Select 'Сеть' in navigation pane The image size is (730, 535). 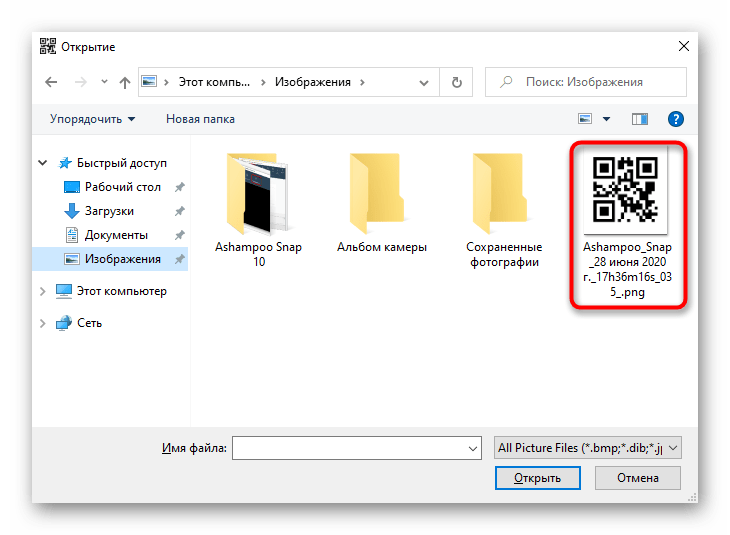89,323
